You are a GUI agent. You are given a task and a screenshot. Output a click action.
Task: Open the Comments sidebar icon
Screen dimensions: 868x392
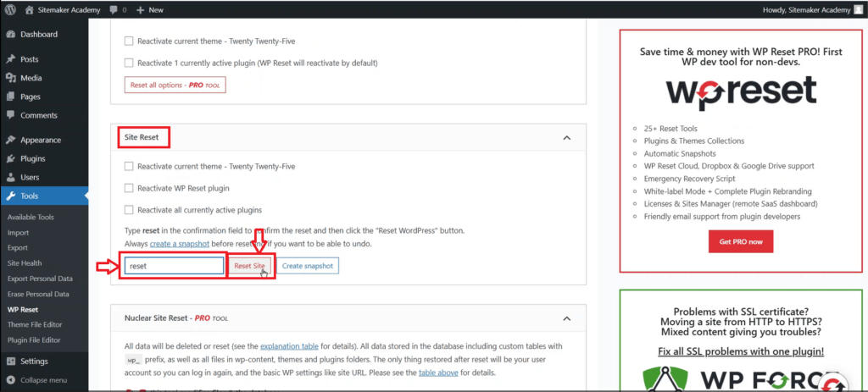[10, 115]
